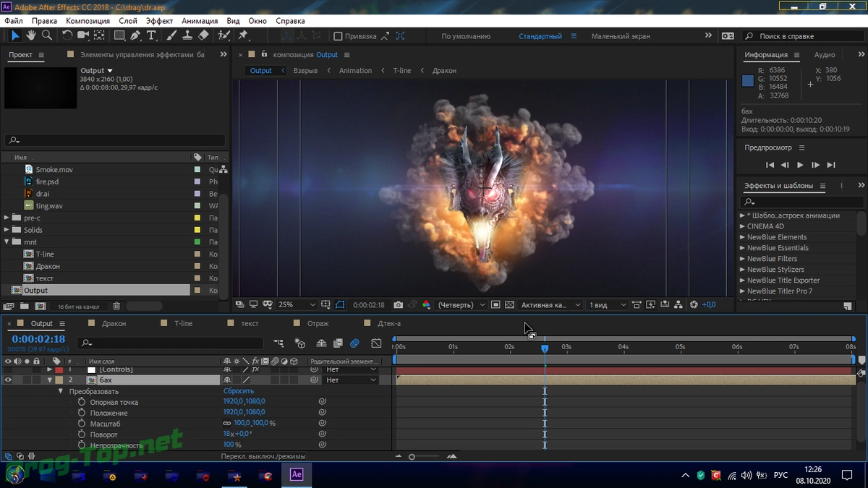
Task: Delete selected item with the trash icon
Action: 116,307
